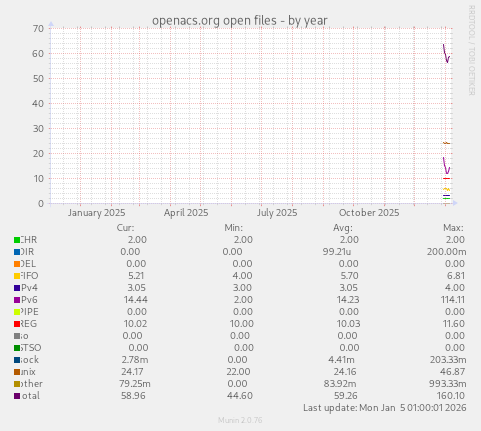Click the DIR max value 200.00m
This screenshot has width=481, height=431.
(x=446, y=252)
